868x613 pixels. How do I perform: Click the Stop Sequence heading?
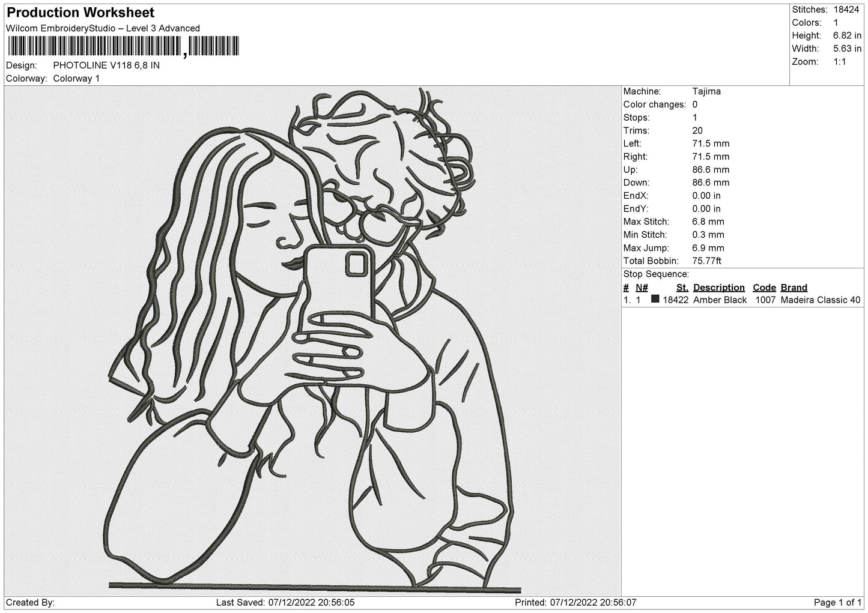(x=656, y=274)
